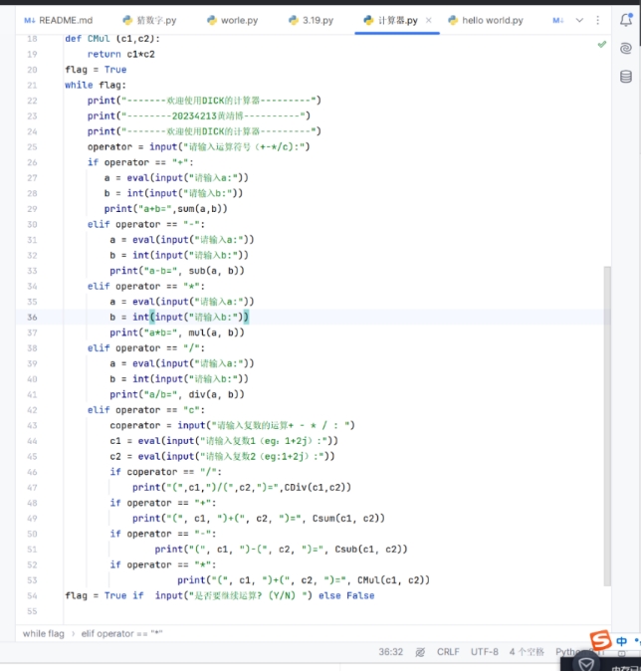Click the 36:32 cursor position indicator
Viewport: 642px width, 672px height.
[x=390, y=653]
